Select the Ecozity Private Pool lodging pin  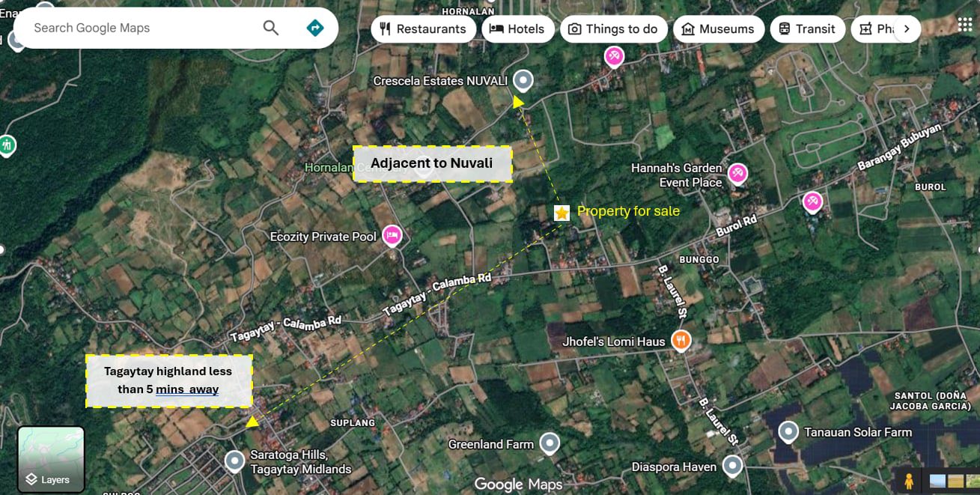392,236
